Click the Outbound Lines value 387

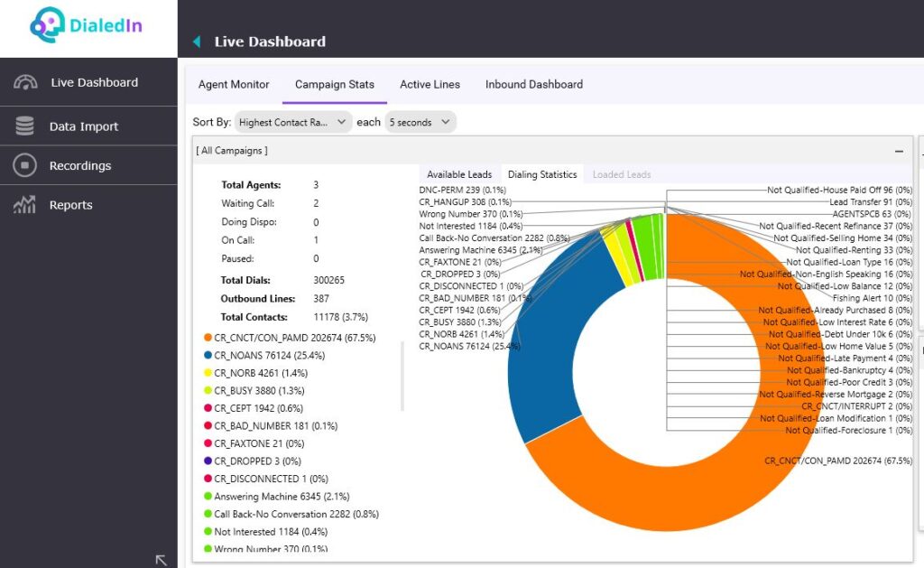[321, 299]
